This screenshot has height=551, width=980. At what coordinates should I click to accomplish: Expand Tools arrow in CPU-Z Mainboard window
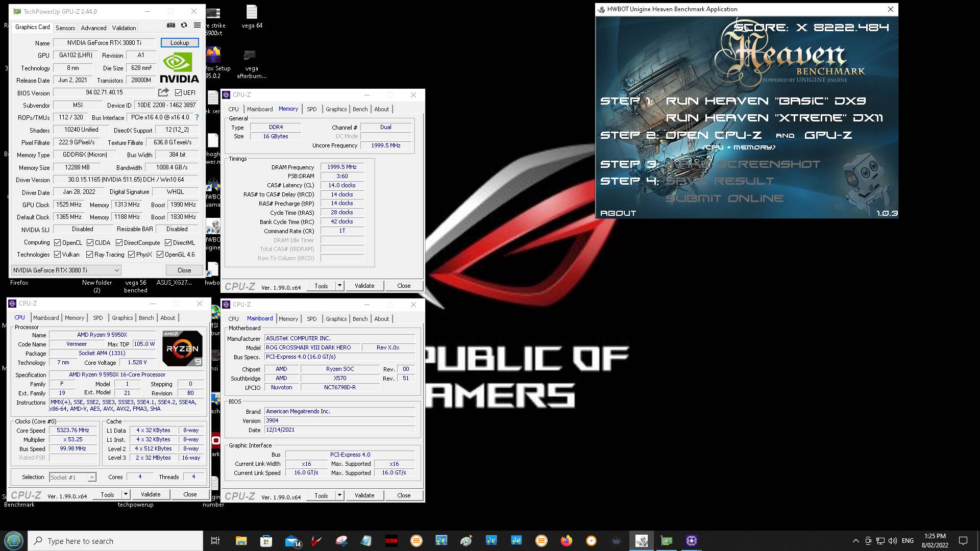click(x=339, y=495)
